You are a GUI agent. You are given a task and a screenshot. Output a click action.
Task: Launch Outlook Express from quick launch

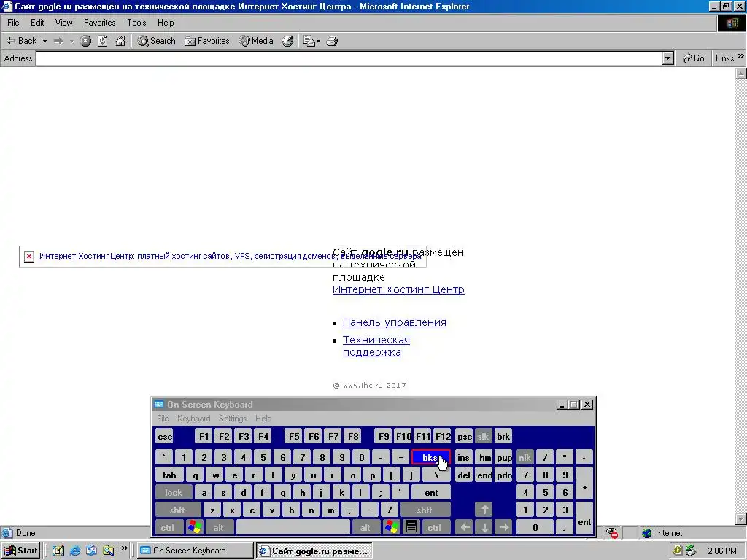91,551
